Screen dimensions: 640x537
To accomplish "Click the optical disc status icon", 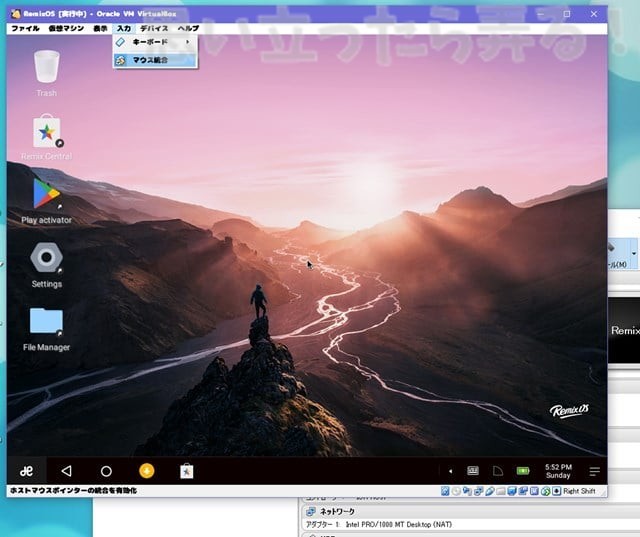I will (x=456, y=491).
